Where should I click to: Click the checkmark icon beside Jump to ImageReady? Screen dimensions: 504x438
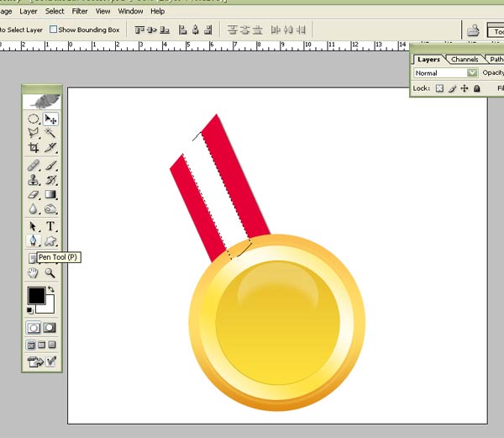click(x=50, y=361)
